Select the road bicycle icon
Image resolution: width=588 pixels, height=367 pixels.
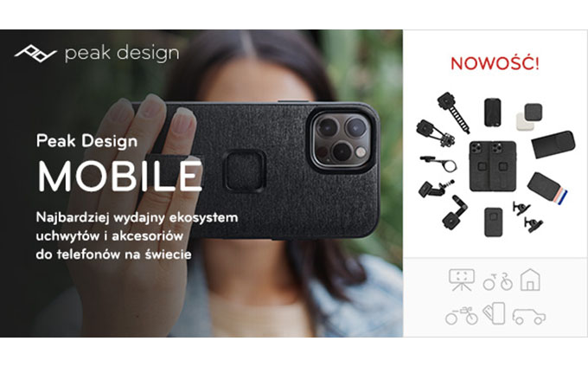click(497, 281)
